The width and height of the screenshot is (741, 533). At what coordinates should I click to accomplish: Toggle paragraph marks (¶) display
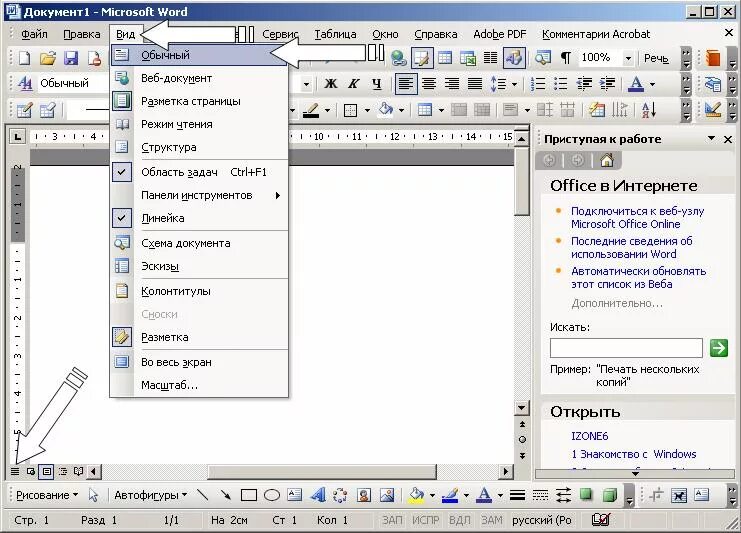coord(565,58)
